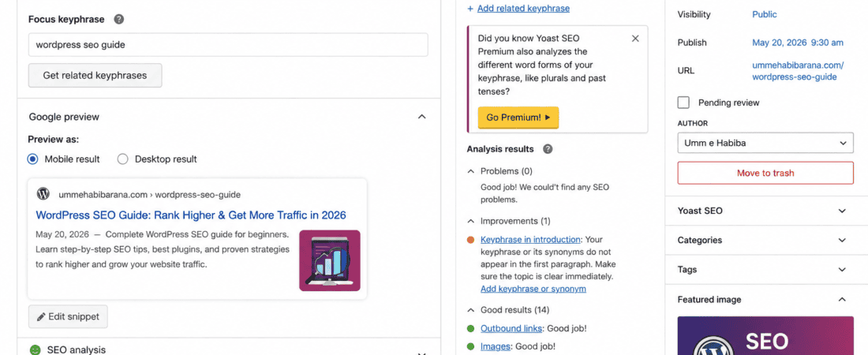The width and height of the screenshot is (868, 355).
Task: Select Desktop result preview
Action: point(123,159)
